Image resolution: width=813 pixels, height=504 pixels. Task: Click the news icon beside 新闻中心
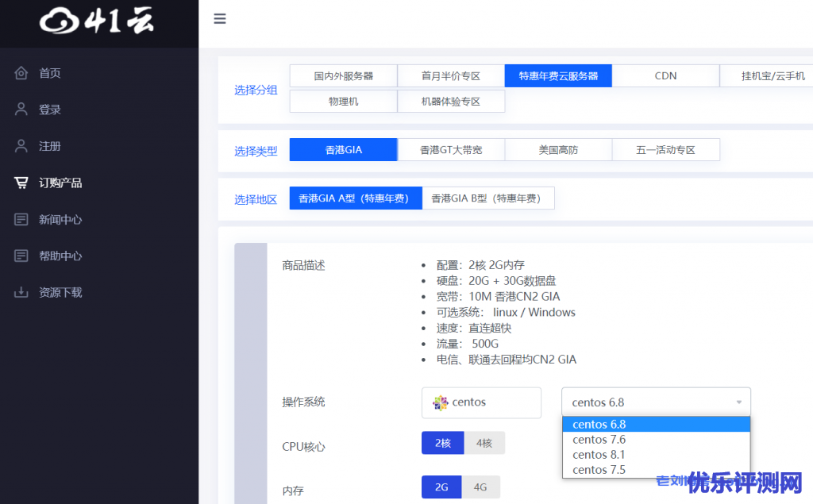(x=21, y=219)
